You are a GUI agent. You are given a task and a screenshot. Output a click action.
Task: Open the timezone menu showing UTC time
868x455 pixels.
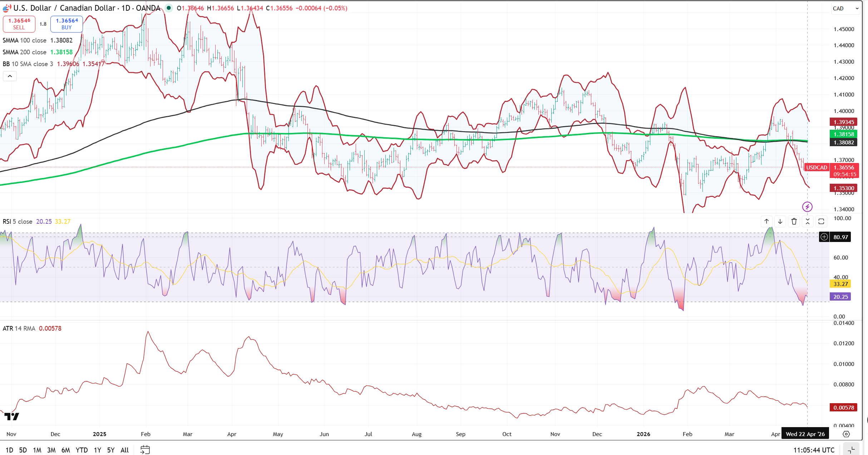coord(814,450)
